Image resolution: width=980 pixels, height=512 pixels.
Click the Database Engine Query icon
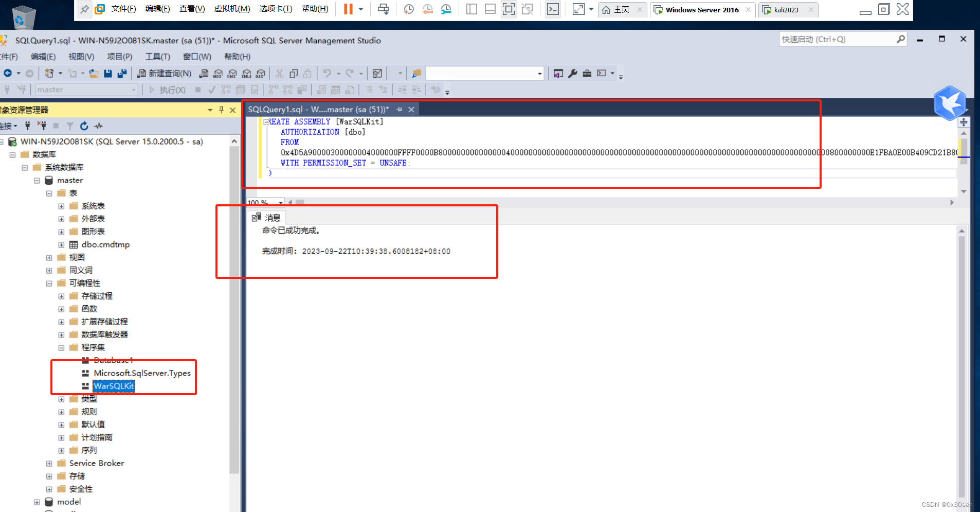click(x=204, y=74)
